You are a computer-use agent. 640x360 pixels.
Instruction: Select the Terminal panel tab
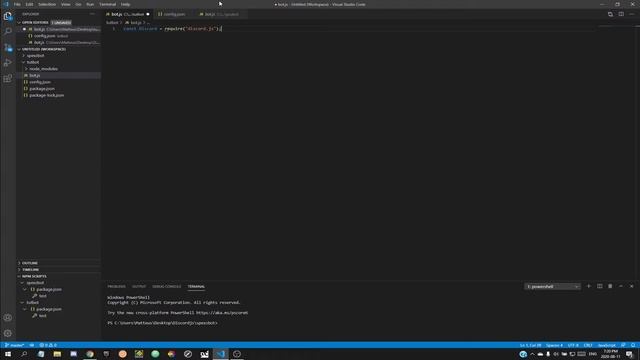[196, 287]
